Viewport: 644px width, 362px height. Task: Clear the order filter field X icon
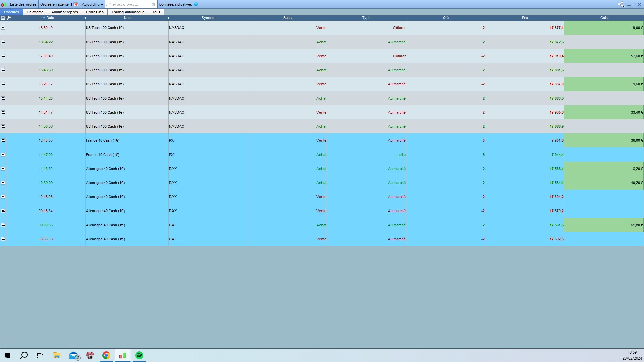coord(154,4)
